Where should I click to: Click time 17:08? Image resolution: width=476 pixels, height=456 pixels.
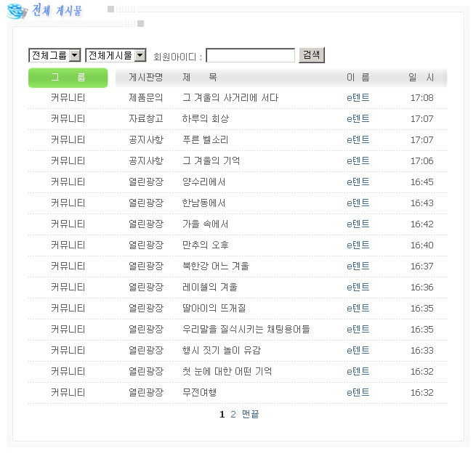422,98
